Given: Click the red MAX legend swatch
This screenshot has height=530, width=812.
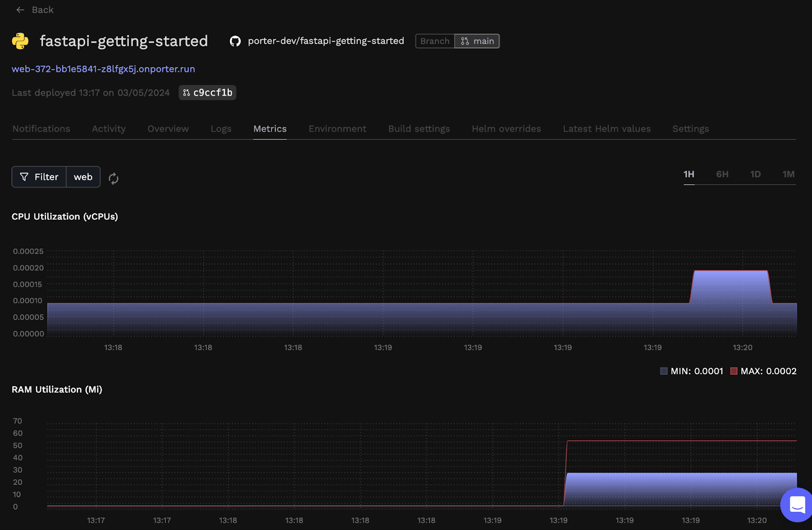Looking at the screenshot, I should (733, 371).
